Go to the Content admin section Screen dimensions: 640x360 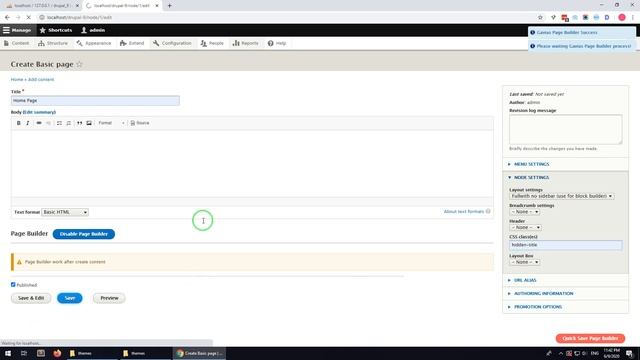coord(16,43)
